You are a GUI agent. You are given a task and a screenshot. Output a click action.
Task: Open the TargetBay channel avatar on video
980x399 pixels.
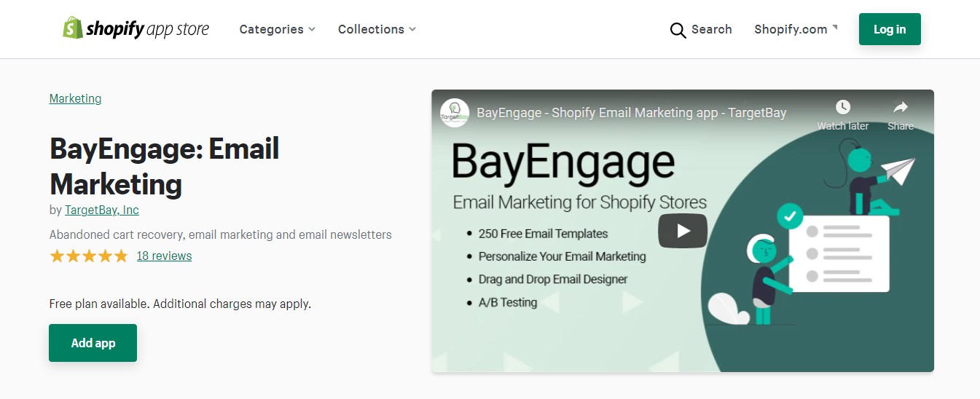[455, 113]
